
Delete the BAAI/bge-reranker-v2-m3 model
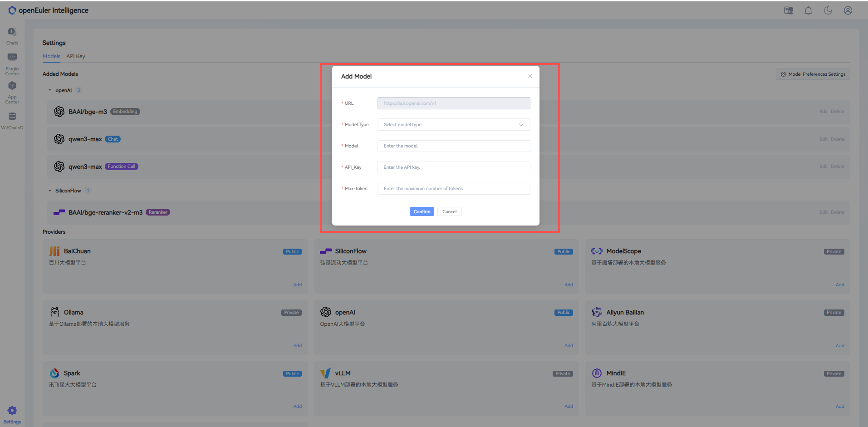pos(838,212)
